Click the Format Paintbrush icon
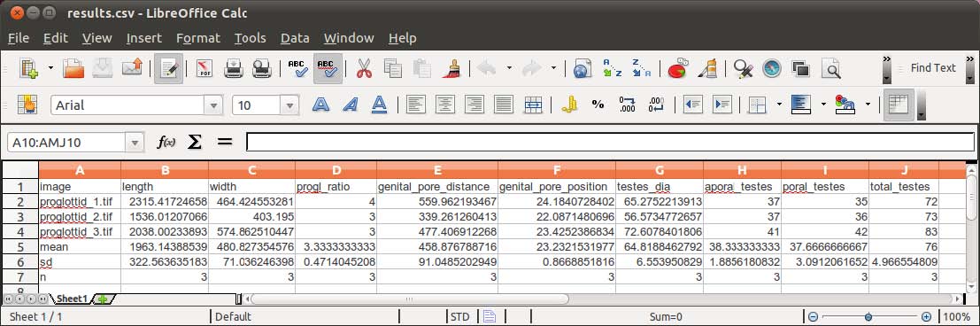Screen dimensions: 980x326 coord(451,67)
